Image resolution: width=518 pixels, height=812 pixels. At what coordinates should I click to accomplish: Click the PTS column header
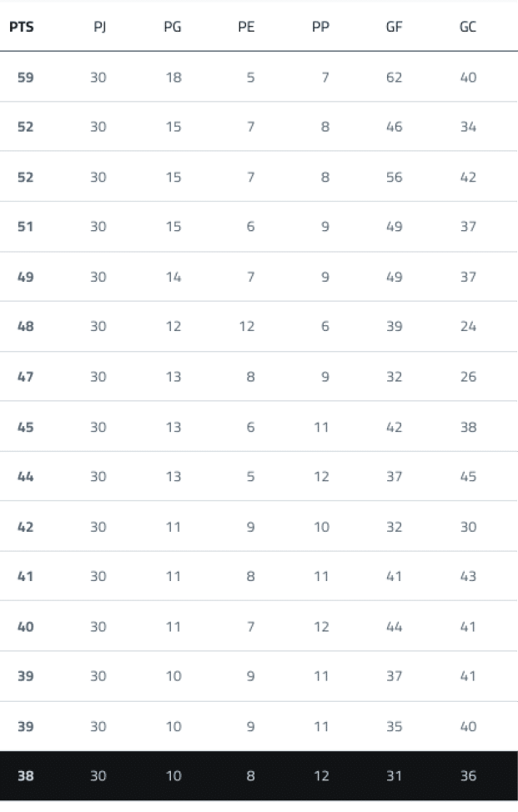point(22,27)
